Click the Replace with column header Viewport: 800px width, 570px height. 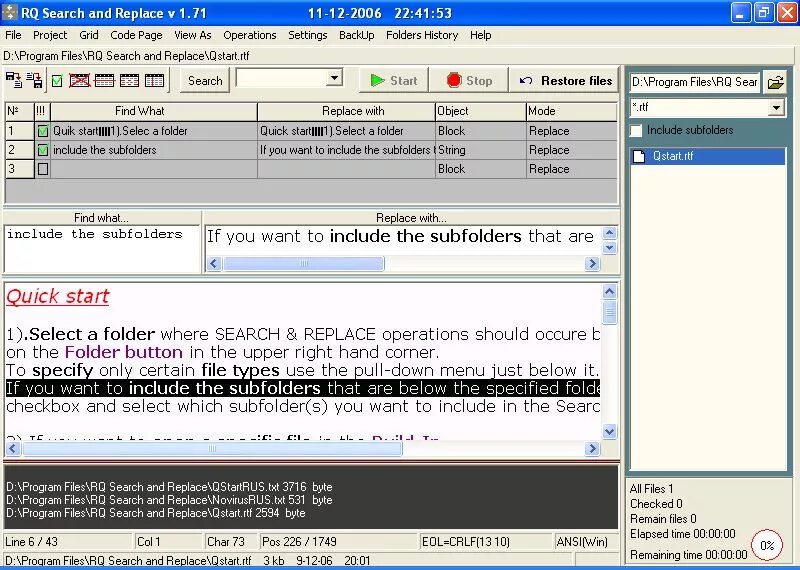pyautogui.click(x=346, y=111)
